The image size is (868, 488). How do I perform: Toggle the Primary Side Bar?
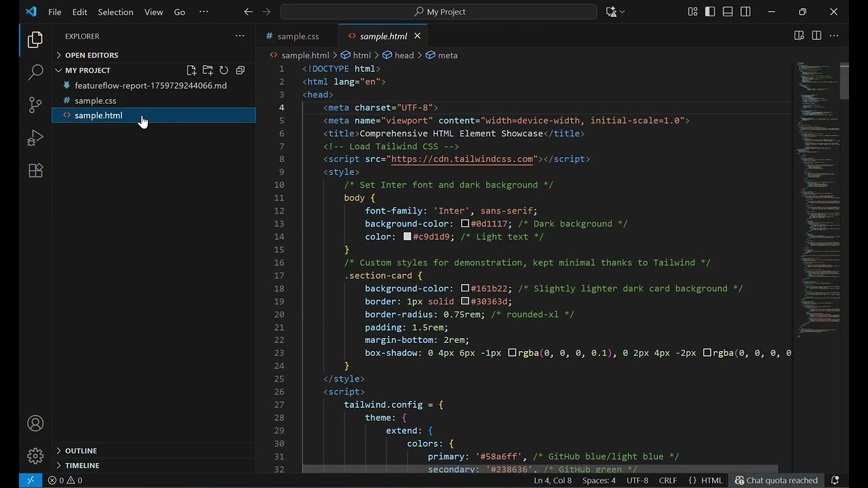pos(710,12)
